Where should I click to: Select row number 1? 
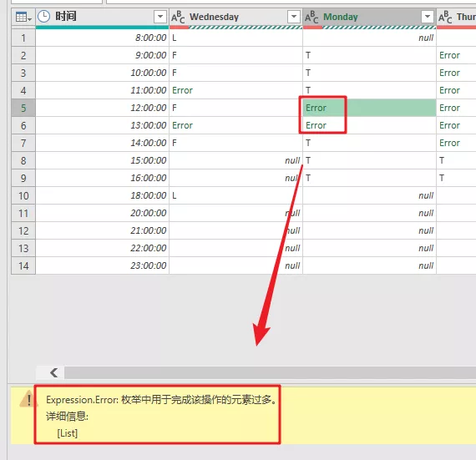23,38
